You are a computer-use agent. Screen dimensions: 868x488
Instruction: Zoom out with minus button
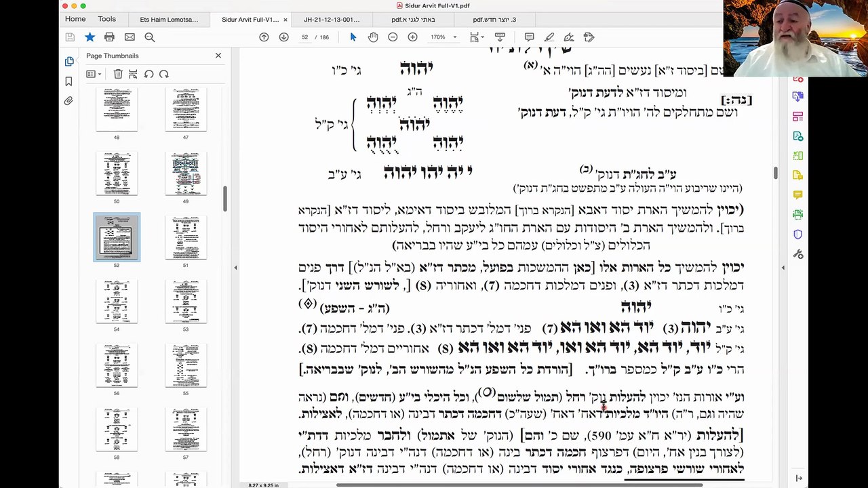click(393, 37)
